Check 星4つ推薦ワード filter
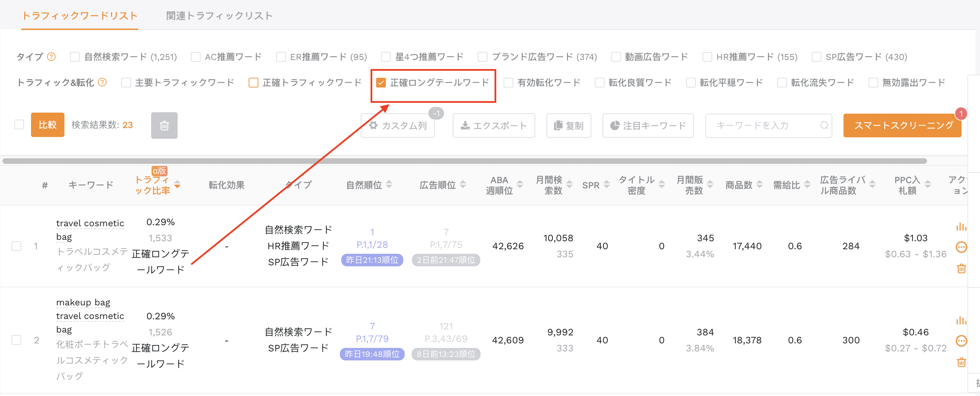Image resolution: width=980 pixels, height=396 pixels. click(x=386, y=57)
